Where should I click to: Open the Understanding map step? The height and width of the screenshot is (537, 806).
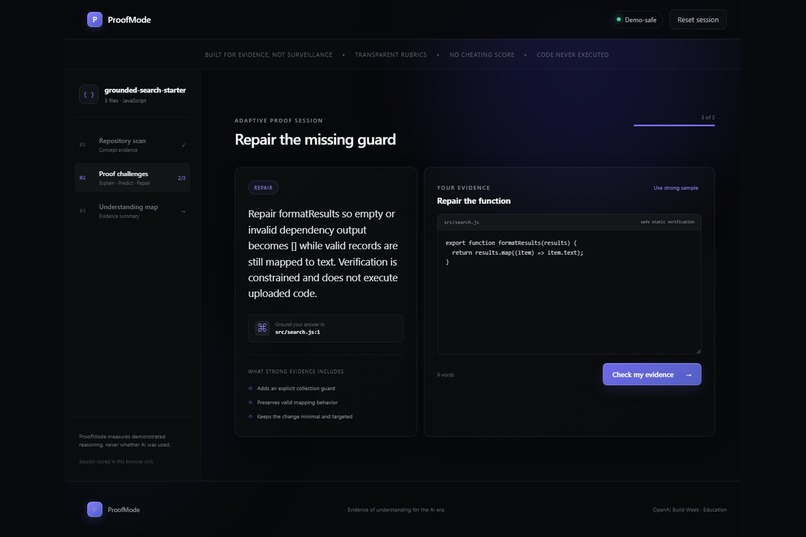click(132, 211)
